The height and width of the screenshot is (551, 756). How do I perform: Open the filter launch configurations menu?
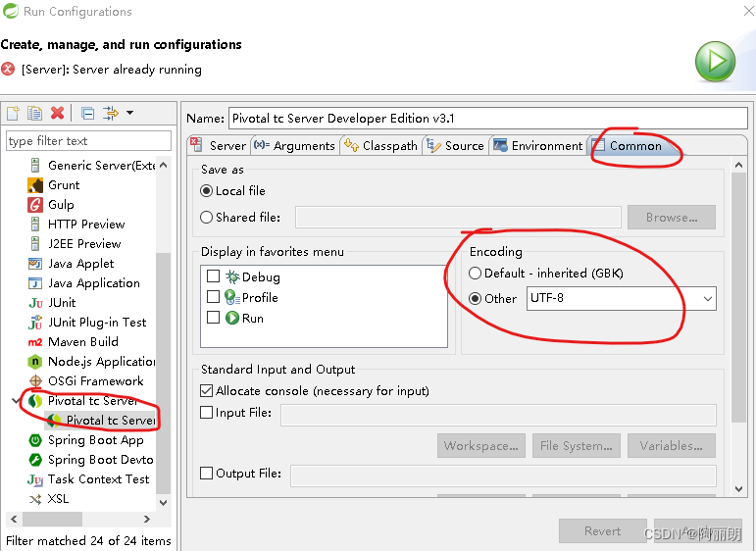pyautogui.click(x=111, y=113)
